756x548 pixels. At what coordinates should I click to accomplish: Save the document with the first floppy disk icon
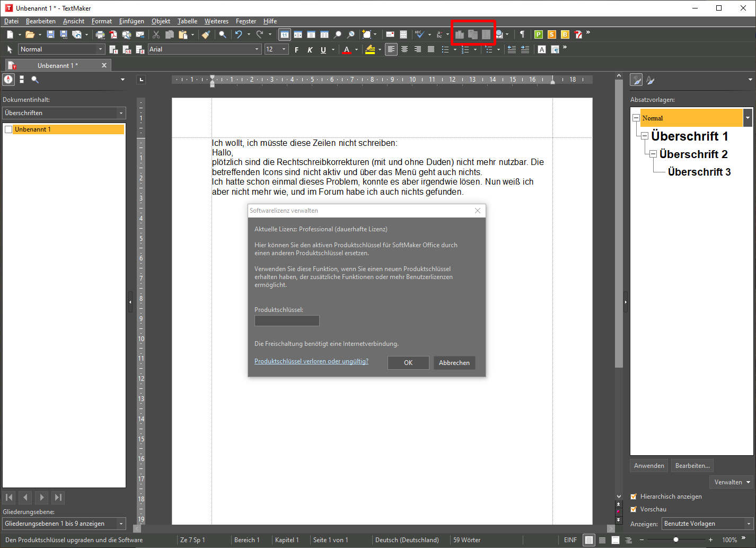(50, 34)
